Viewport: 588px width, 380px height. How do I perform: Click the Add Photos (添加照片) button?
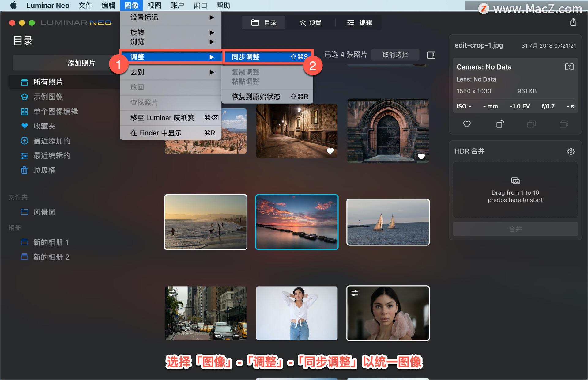pos(81,63)
